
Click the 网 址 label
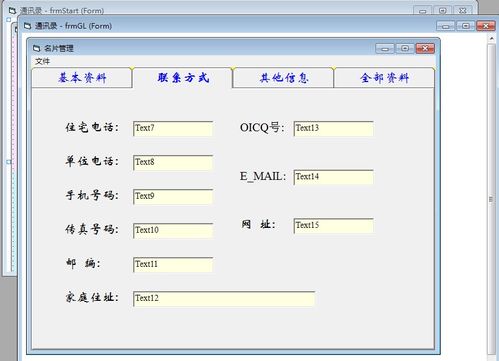click(258, 225)
